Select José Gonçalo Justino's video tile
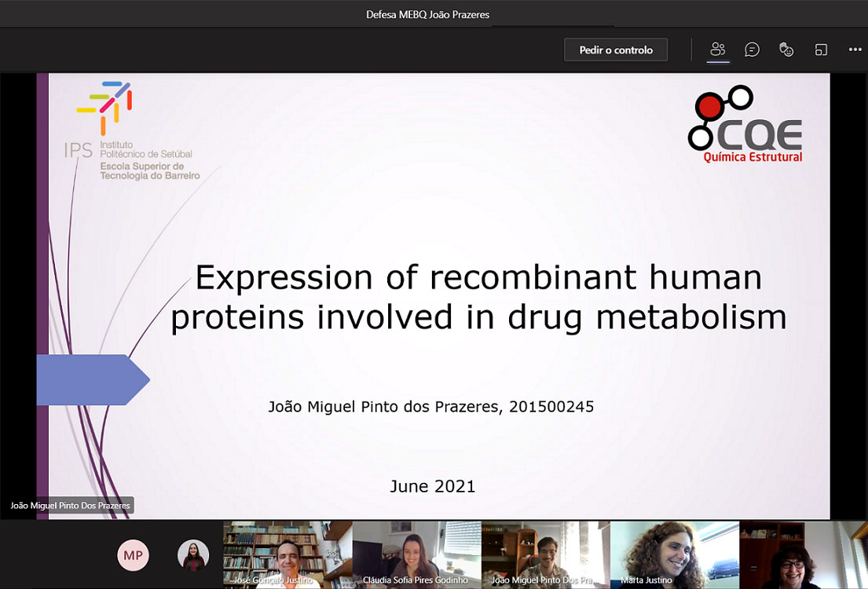 287,554
